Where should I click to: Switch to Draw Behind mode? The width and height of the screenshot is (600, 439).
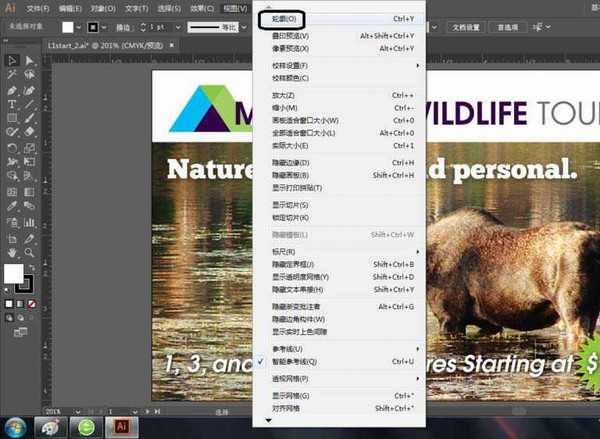coord(20,318)
